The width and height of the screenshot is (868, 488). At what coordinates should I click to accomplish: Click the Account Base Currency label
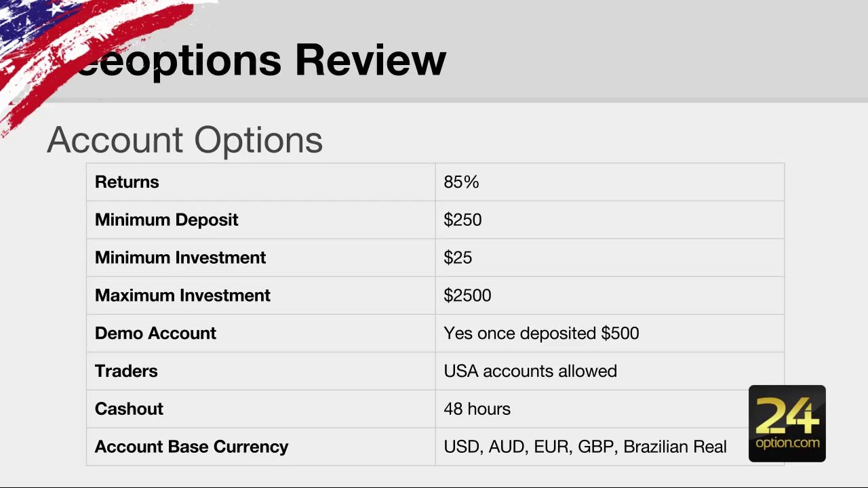pyautogui.click(x=191, y=447)
